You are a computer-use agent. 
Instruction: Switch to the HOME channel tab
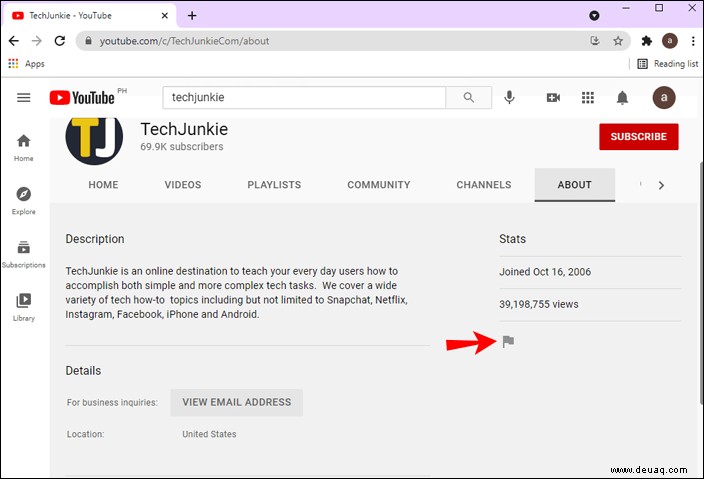pyautogui.click(x=103, y=185)
